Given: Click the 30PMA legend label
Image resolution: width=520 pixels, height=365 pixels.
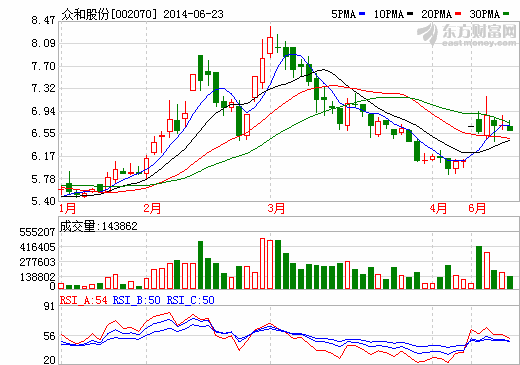Looking at the screenshot, I should point(484,14).
